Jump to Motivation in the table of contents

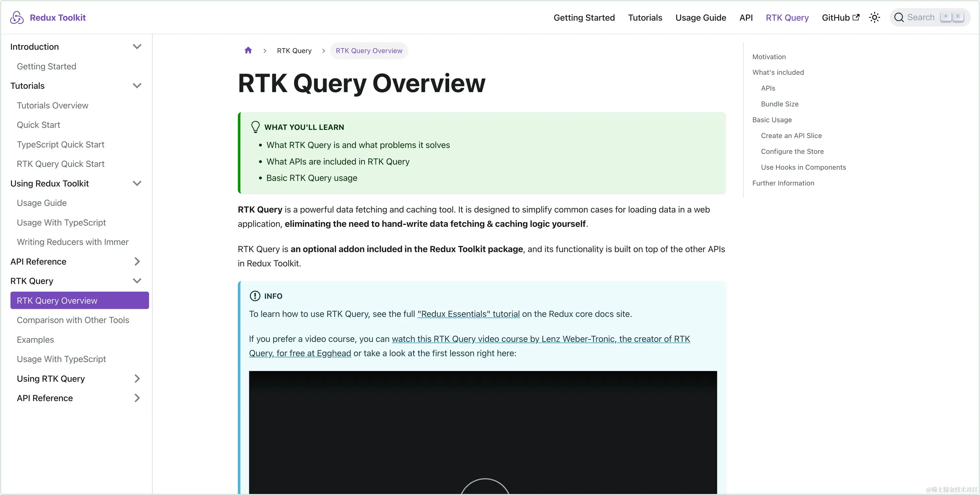(x=769, y=57)
